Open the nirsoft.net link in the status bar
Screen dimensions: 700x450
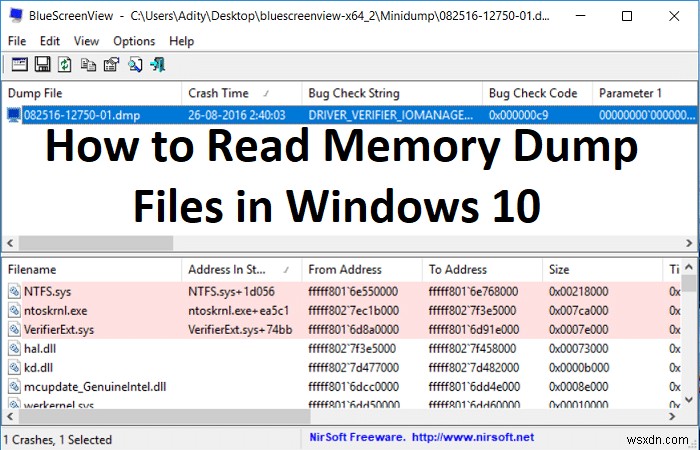point(473,437)
